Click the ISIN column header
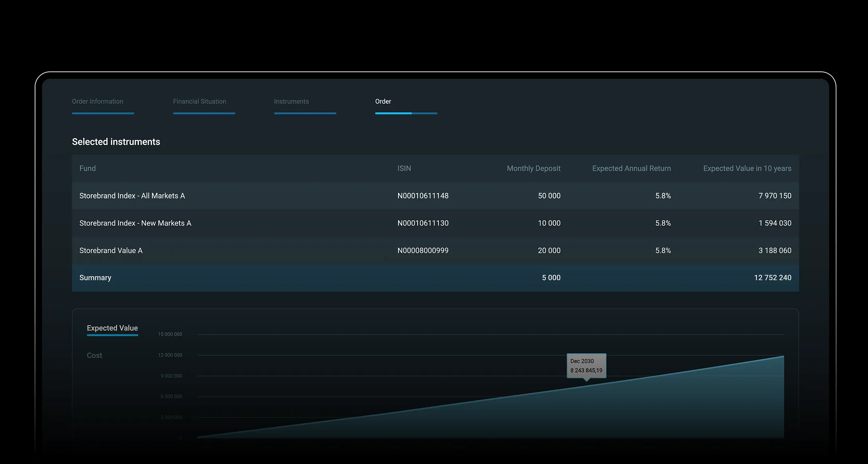Screen dimensions: 868x464 (404, 169)
